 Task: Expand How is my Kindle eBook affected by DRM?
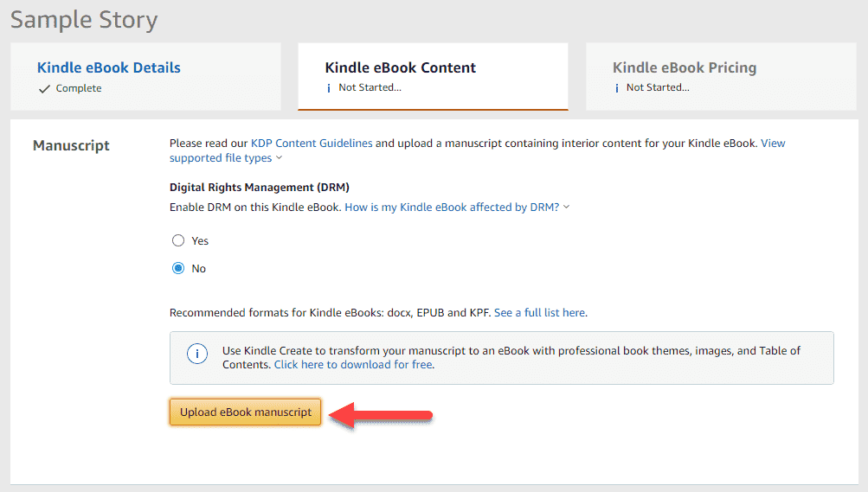(x=453, y=208)
